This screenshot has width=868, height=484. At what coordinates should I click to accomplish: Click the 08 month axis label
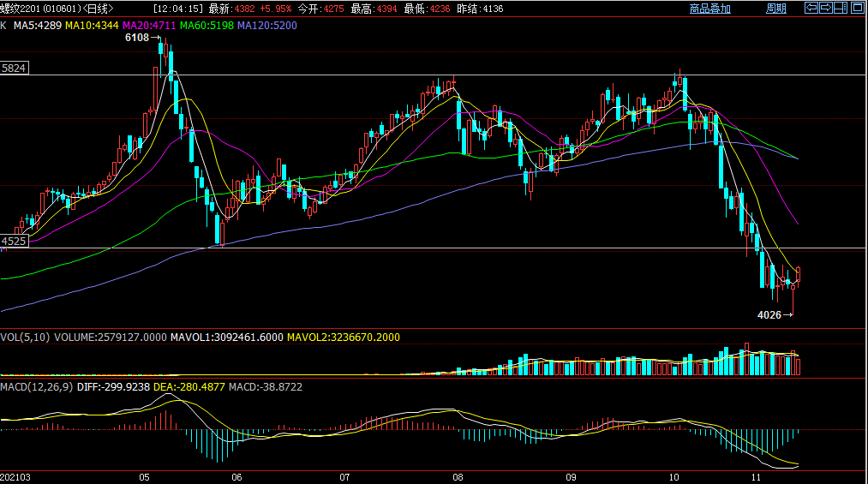[458, 477]
